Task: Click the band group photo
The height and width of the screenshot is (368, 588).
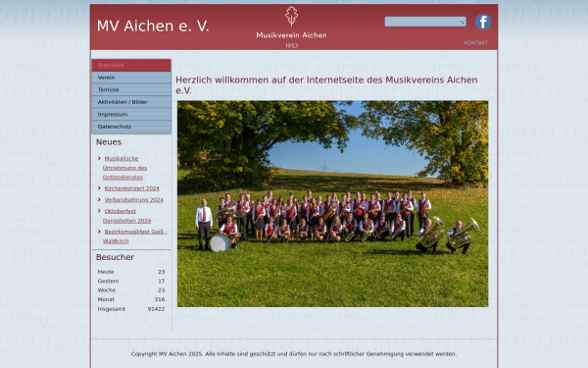Action: pos(332,204)
